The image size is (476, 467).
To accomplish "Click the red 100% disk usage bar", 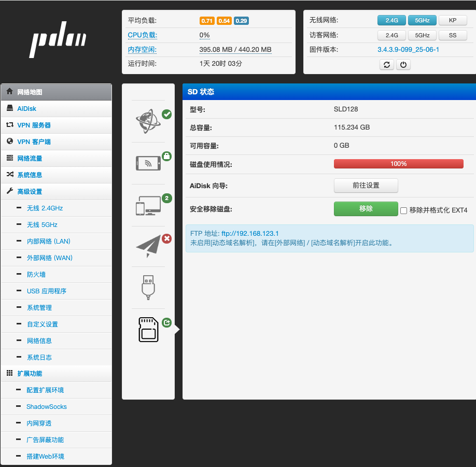I will click(x=398, y=164).
